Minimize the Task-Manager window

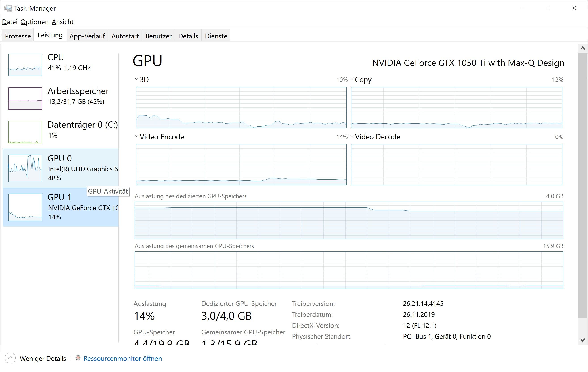coord(523,8)
